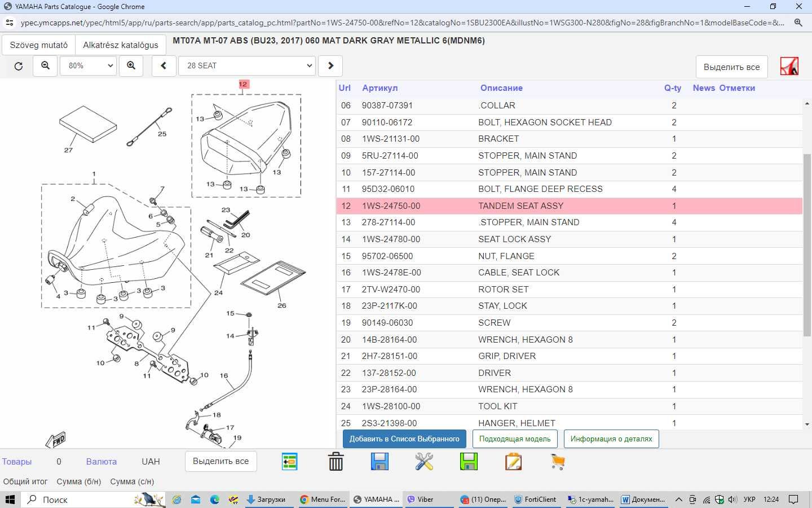
Task: Click the browser zoom magnifier icon
Action: pyautogui.click(x=798, y=23)
